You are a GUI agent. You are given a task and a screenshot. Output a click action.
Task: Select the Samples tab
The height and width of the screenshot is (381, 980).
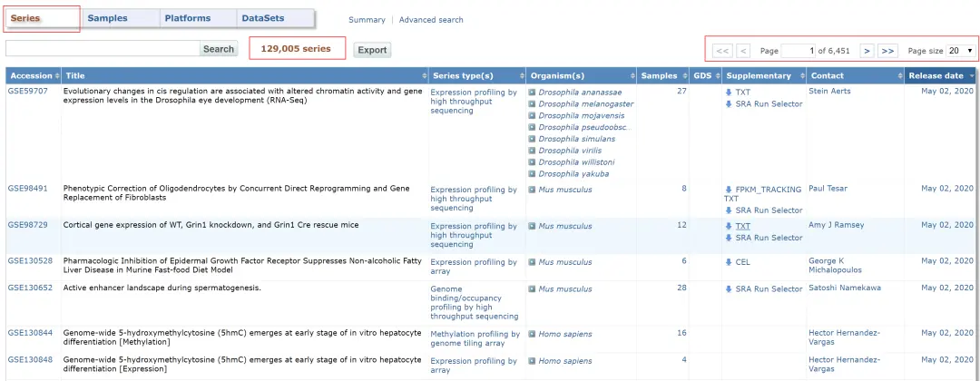107,18
